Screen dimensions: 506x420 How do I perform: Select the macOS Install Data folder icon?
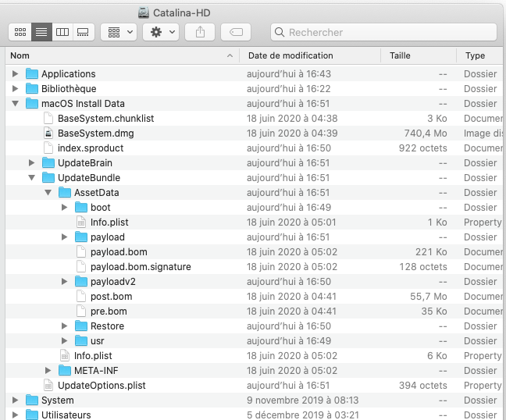31,104
